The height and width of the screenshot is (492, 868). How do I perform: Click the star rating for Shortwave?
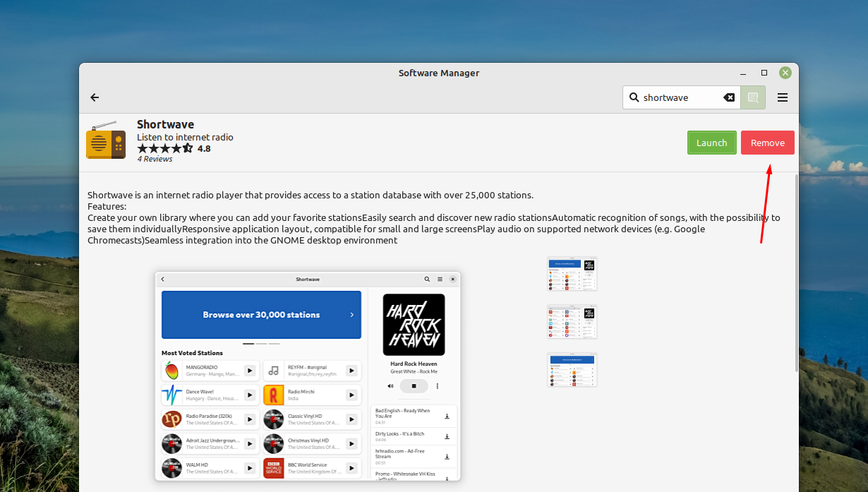165,148
